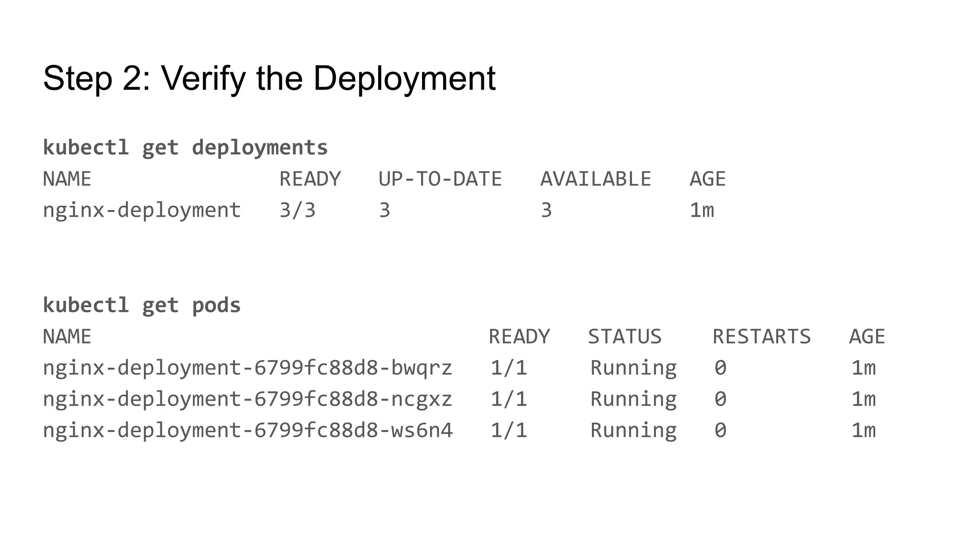Click the AGE header in the deployments table
Screen dimensions: 980x551
708,179
